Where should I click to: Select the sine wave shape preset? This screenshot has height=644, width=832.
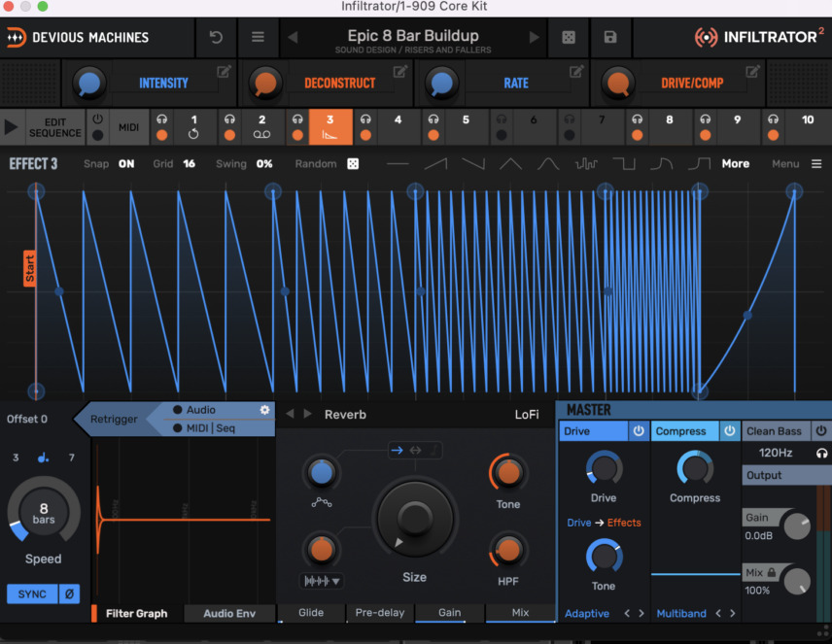click(548, 164)
